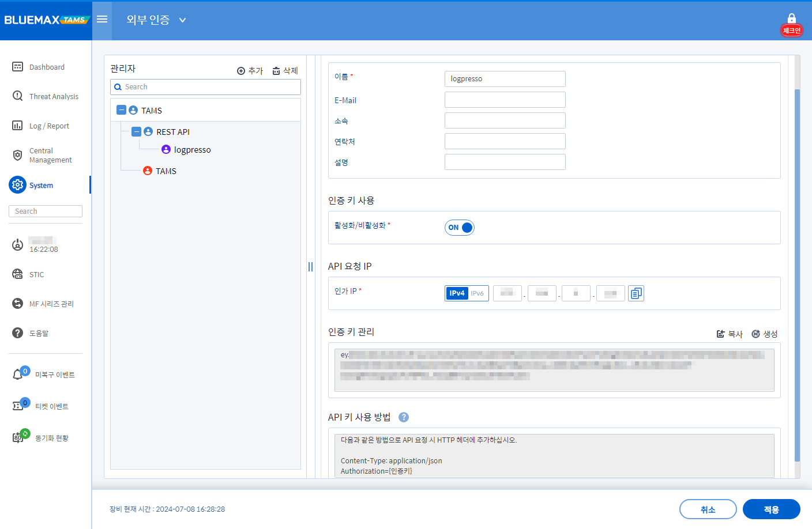Click the 삭제 trash icon

(x=276, y=71)
